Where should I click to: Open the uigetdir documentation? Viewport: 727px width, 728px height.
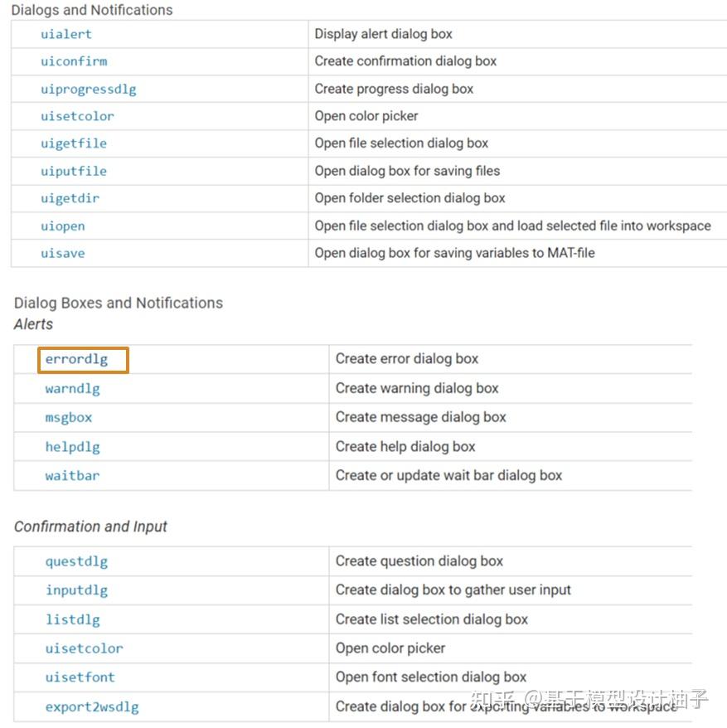pyautogui.click(x=71, y=198)
